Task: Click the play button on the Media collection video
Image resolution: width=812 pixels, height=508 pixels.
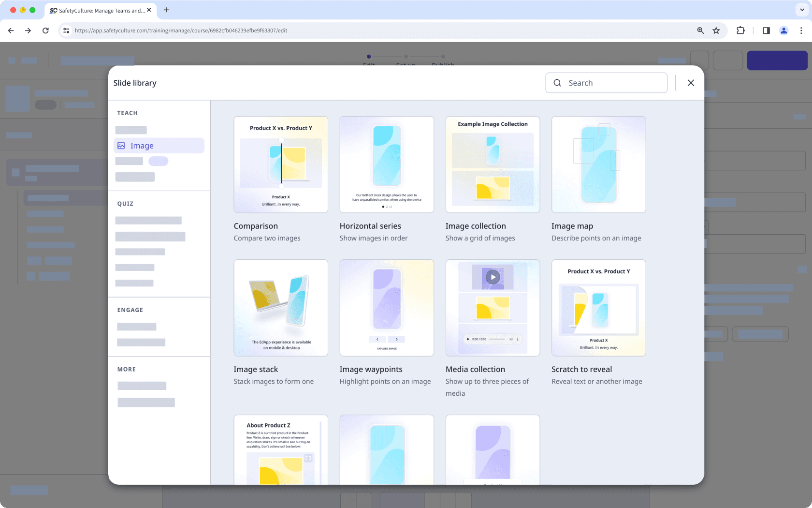Action: pos(493,277)
